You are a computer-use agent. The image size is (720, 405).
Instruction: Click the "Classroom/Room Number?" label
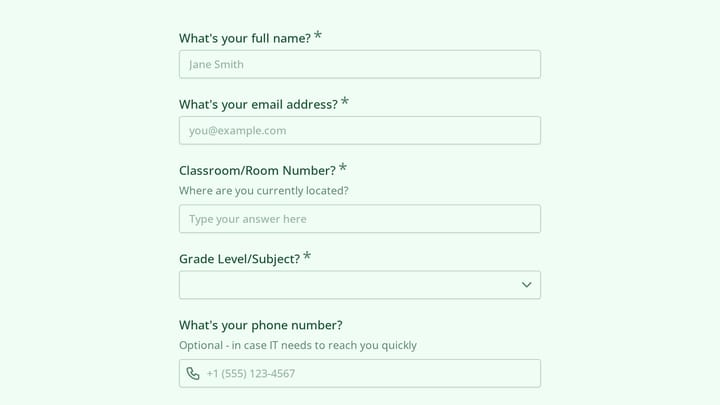[257, 170]
